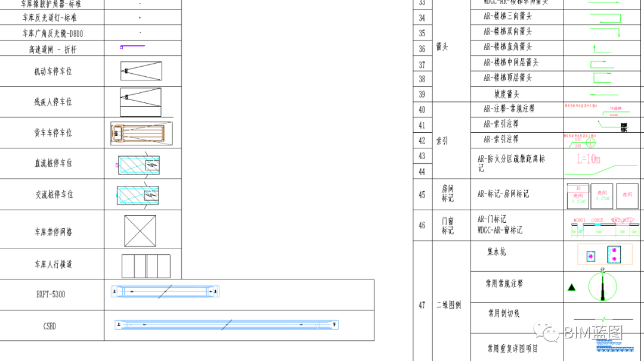Click the 交流桩停车位 label
The height and width of the screenshot is (361, 644).
(x=54, y=194)
